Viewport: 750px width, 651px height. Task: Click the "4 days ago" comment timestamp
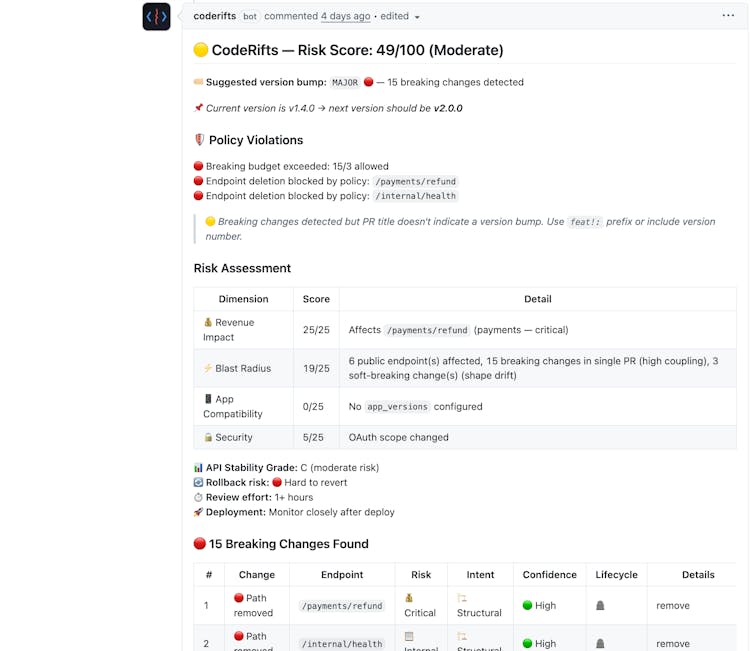click(345, 16)
